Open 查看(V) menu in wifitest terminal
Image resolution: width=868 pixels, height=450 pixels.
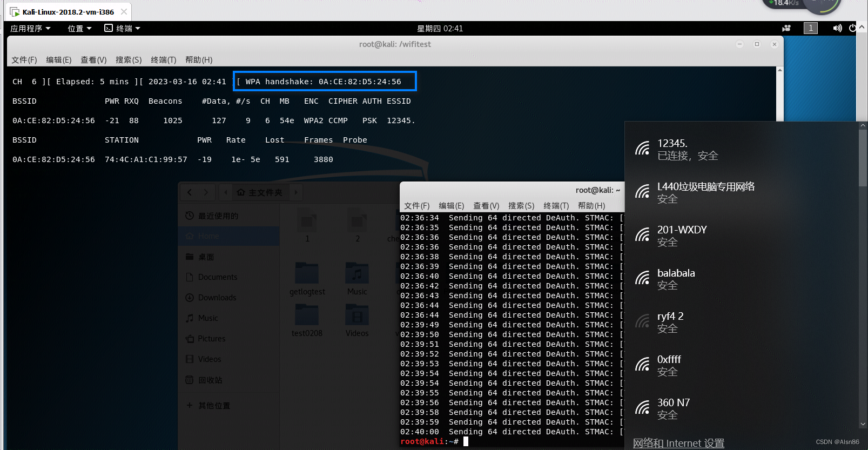pos(93,59)
